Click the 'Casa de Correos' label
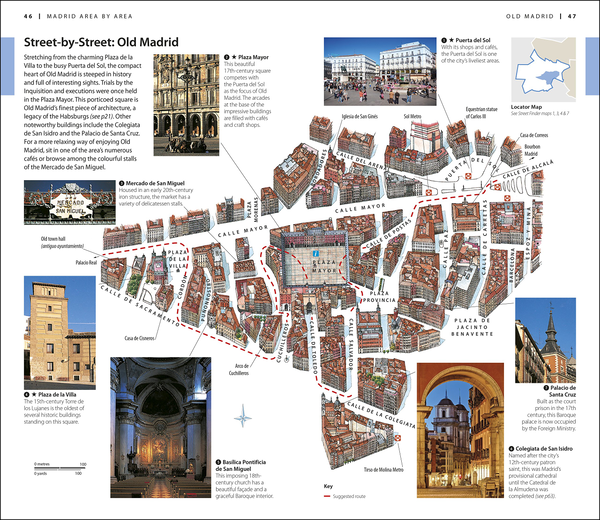Screen dimensions: 600x520 [534, 135]
